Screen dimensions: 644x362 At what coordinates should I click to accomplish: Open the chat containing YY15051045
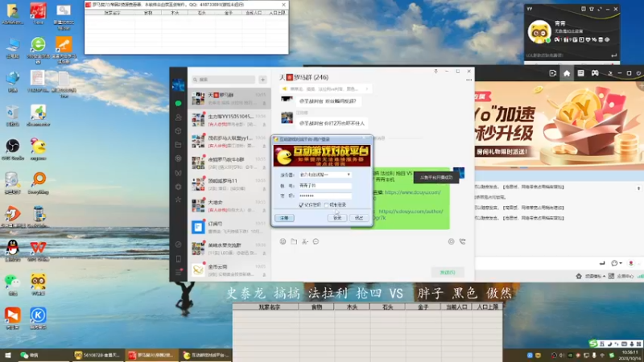pyautogui.click(x=229, y=120)
